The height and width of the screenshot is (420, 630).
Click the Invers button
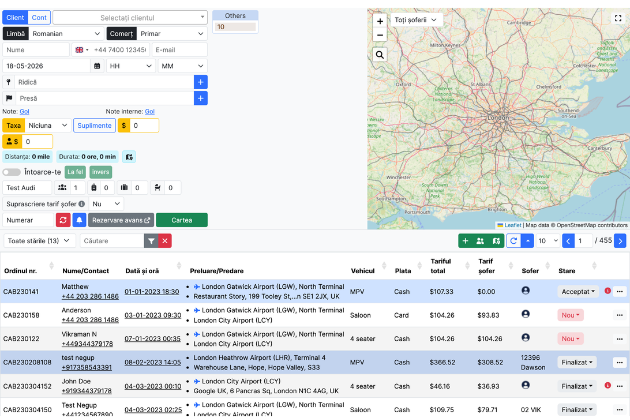pos(100,172)
